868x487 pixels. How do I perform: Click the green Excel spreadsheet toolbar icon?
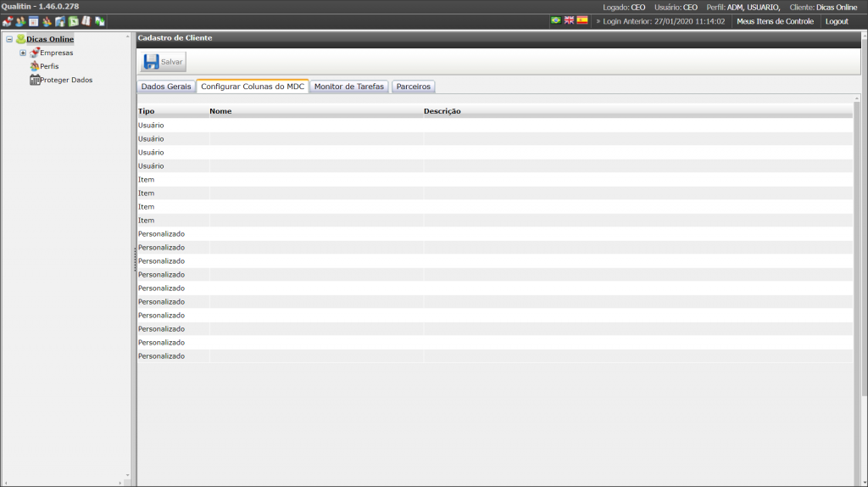click(73, 21)
